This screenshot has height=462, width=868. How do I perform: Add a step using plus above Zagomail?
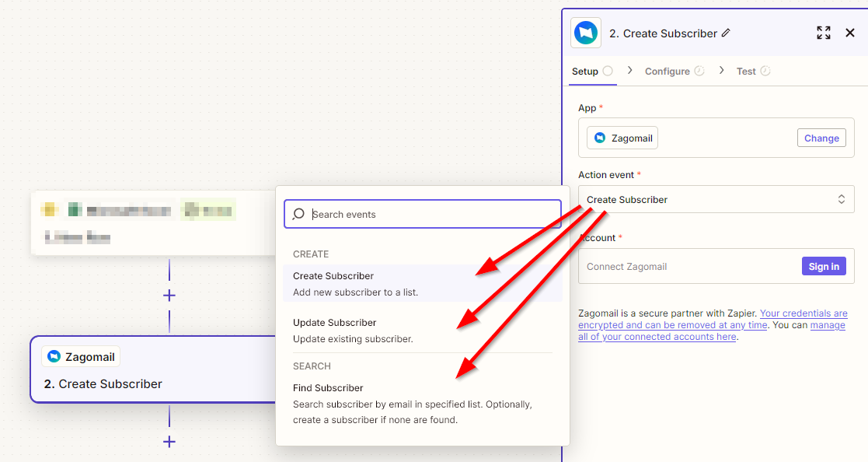tap(169, 296)
